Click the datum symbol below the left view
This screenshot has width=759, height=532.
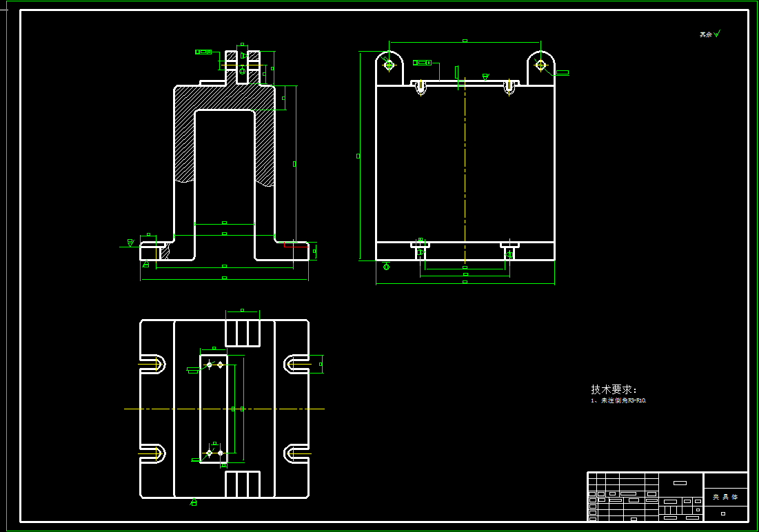click(146, 264)
